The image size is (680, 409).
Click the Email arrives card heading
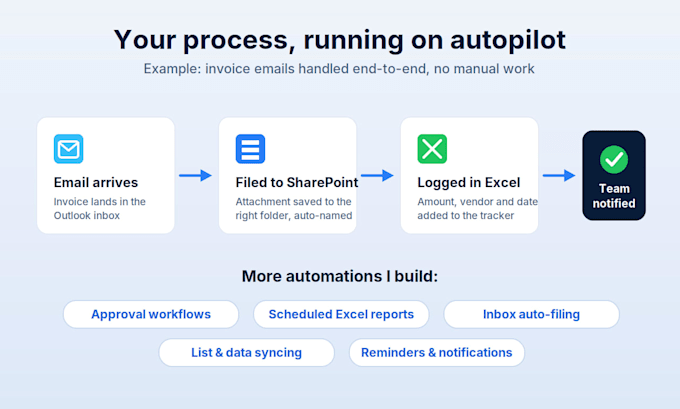click(x=96, y=183)
